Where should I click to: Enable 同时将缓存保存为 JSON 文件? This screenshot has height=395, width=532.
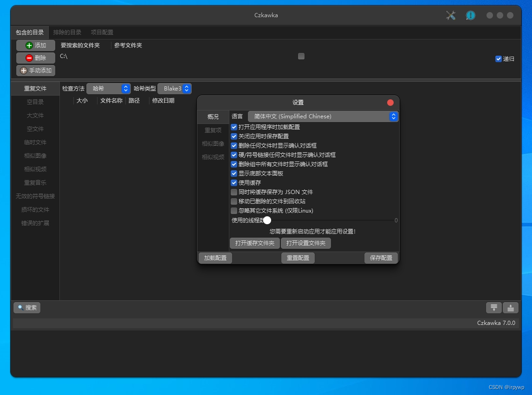[x=234, y=192]
